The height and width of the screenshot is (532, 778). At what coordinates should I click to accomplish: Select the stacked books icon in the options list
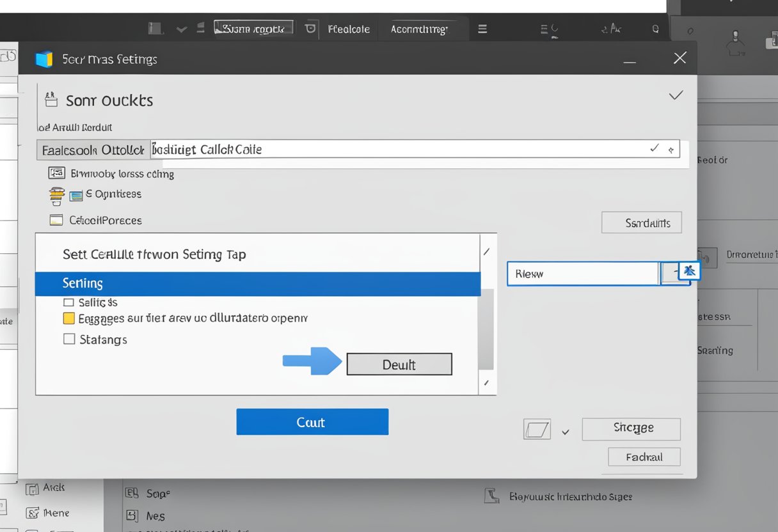coord(56,193)
